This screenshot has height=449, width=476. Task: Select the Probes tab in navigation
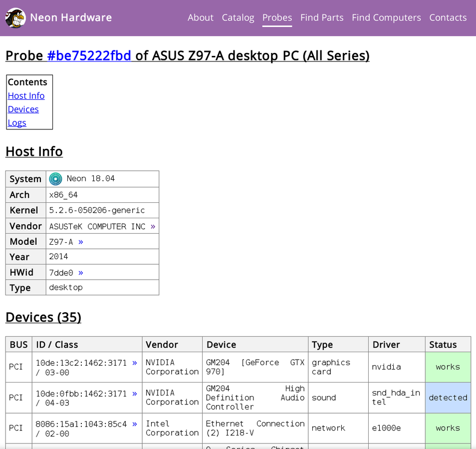pos(277,17)
